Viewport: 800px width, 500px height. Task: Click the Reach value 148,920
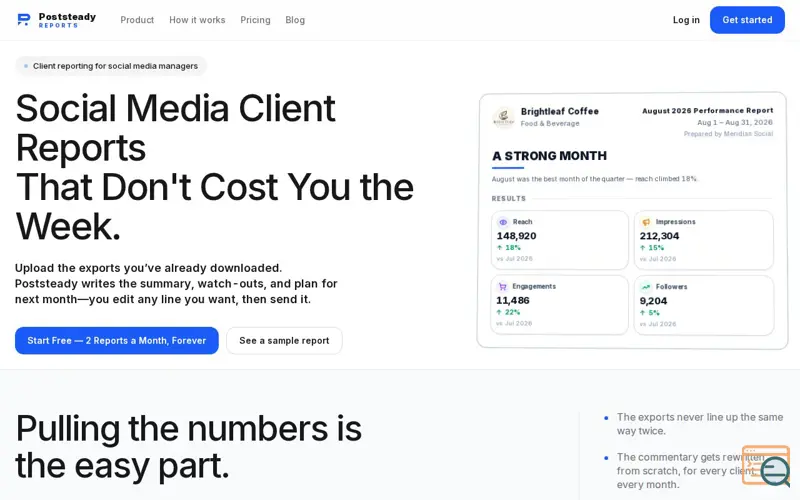516,236
